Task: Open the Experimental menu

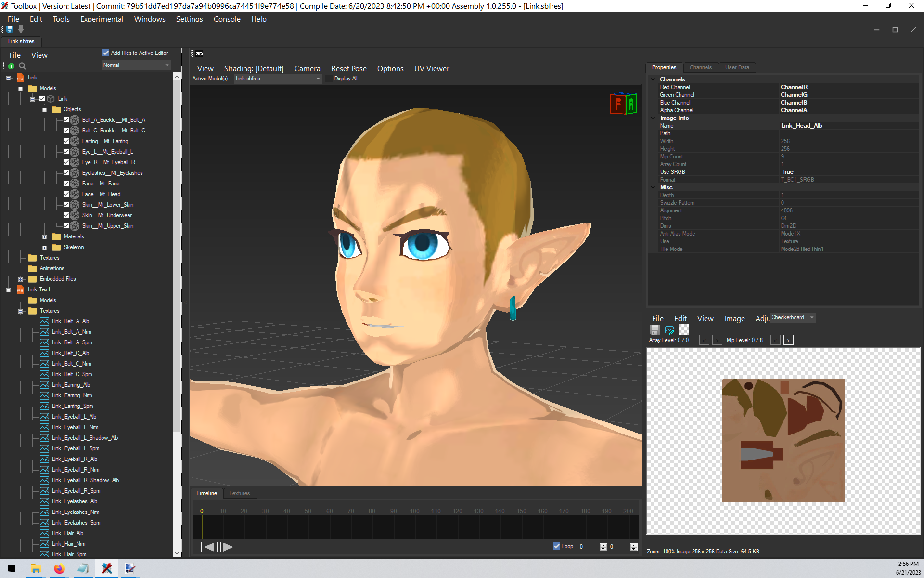Action: pyautogui.click(x=102, y=19)
